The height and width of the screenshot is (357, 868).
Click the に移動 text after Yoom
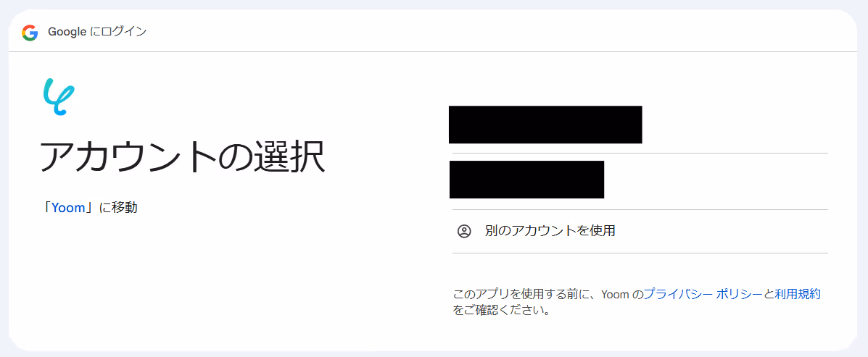[118, 208]
